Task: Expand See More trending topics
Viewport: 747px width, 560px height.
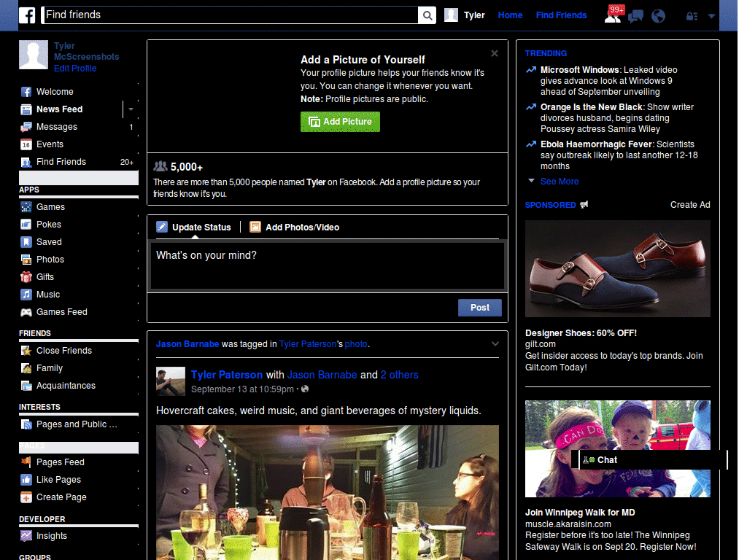Action: 560,182
